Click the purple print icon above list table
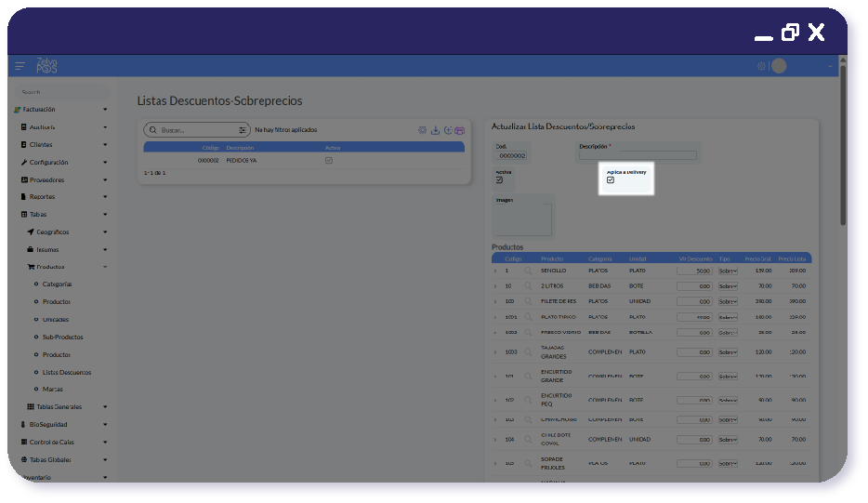The height and width of the screenshot is (503, 868). [x=459, y=131]
